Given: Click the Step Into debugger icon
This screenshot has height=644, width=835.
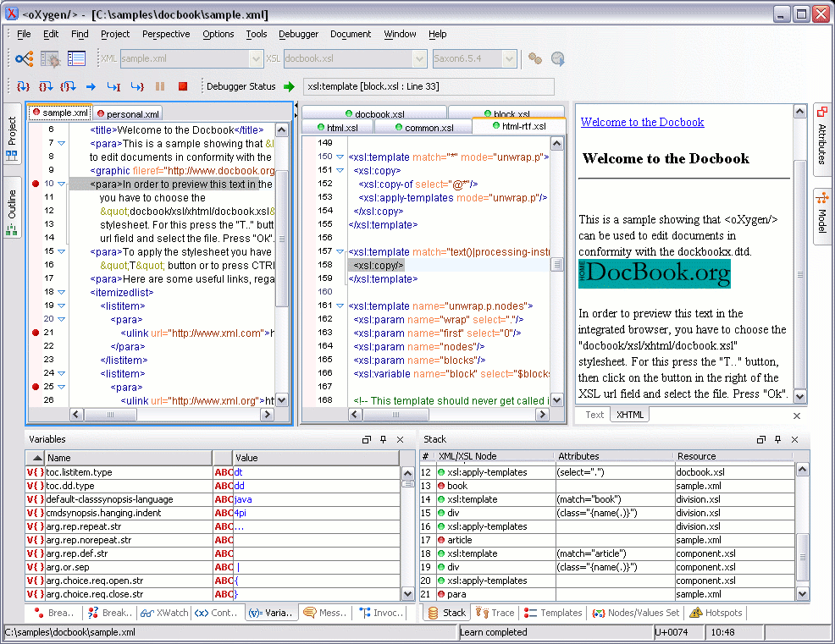Looking at the screenshot, I should pyautogui.click(x=23, y=86).
